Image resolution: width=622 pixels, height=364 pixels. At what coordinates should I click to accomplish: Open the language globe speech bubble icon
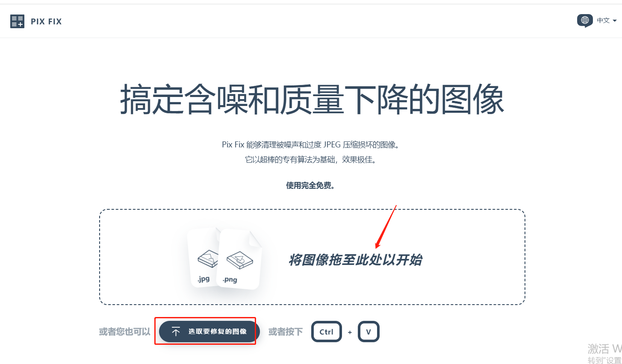(x=585, y=21)
